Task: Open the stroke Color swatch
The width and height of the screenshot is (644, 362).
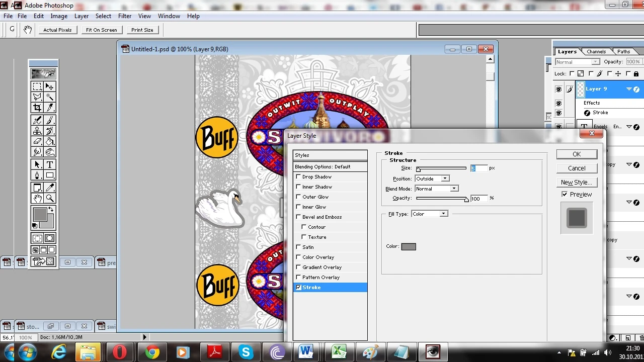Action: tap(409, 246)
